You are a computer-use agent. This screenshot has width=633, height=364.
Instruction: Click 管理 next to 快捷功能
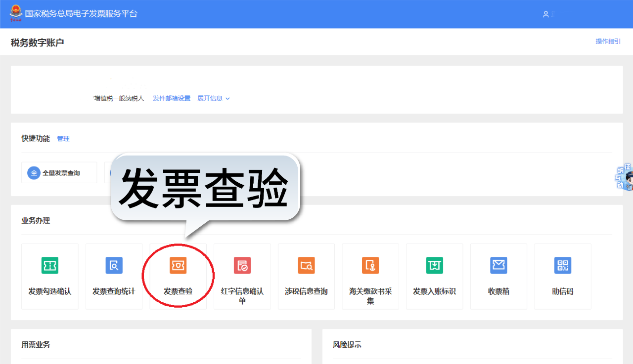click(63, 139)
